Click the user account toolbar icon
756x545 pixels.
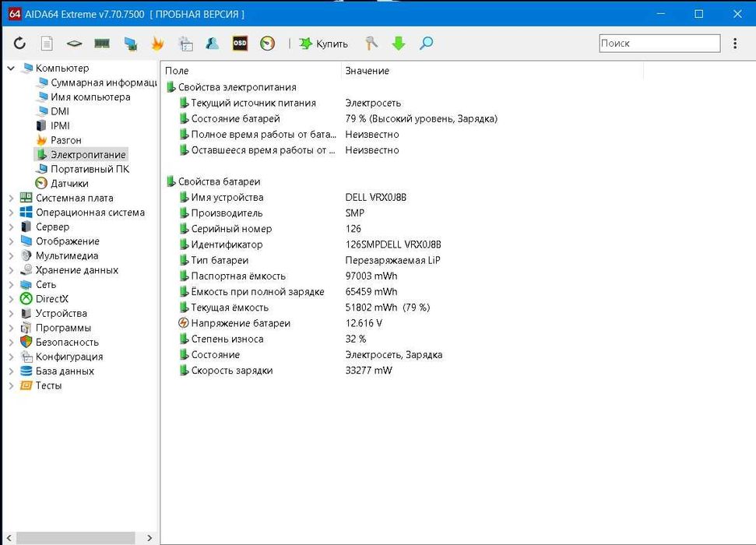pos(212,44)
